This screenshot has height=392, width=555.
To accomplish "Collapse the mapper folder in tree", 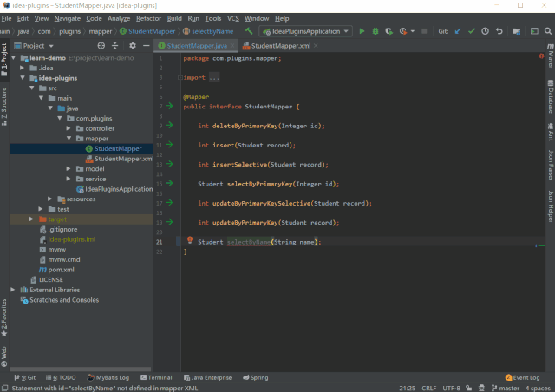I will coord(69,139).
